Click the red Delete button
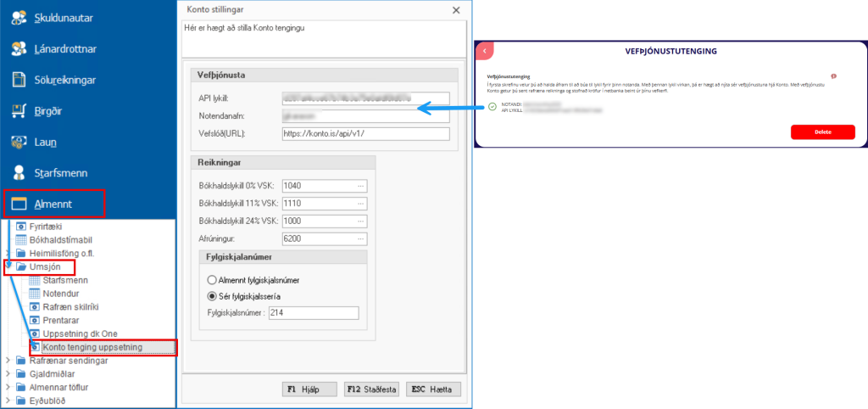Screen dimensions: 868x409 (822, 132)
